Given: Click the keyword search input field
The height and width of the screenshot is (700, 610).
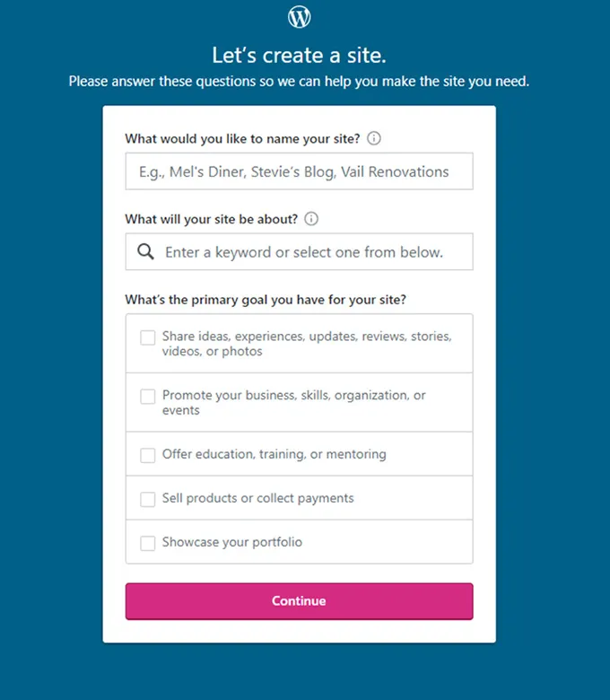Looking at the screenshot, I should click(314, 252).
